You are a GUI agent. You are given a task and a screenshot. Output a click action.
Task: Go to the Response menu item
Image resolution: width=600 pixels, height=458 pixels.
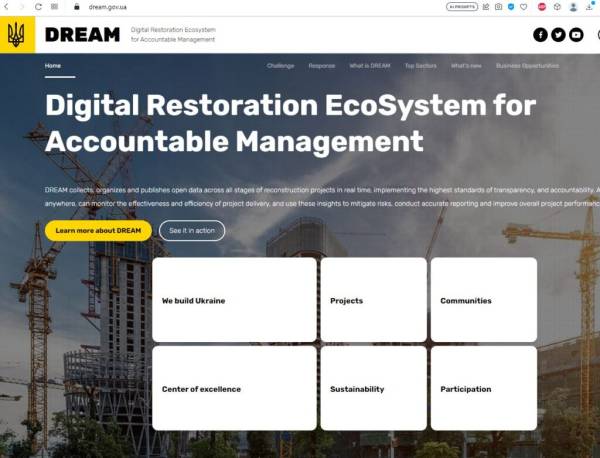[x=322, y=66]
